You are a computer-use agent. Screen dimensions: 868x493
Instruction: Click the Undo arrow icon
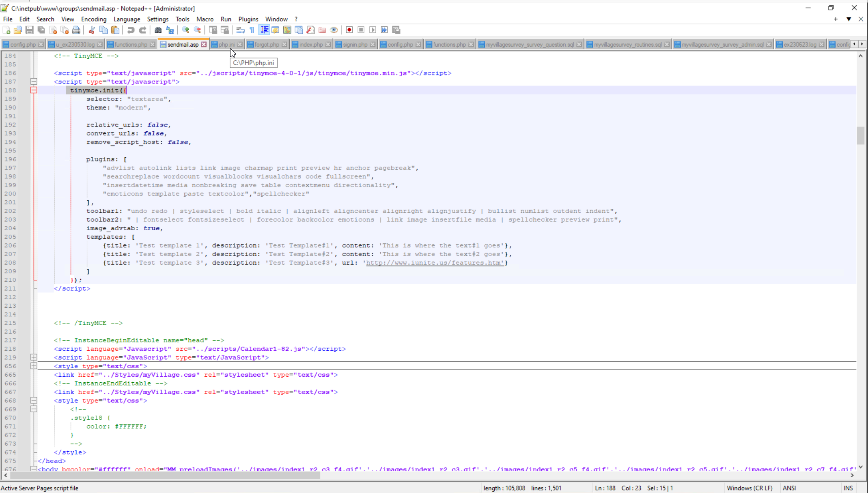pyautogui.click(x=131, y=30)
